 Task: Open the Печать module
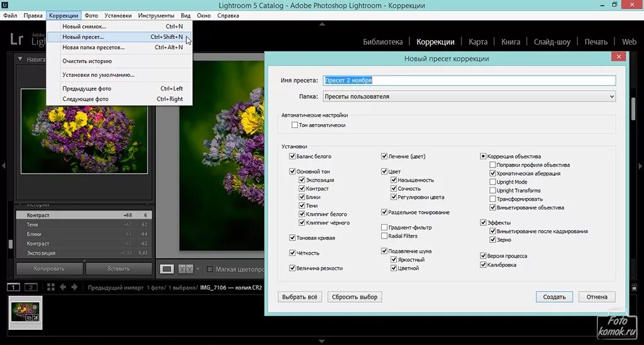point(596,42)
